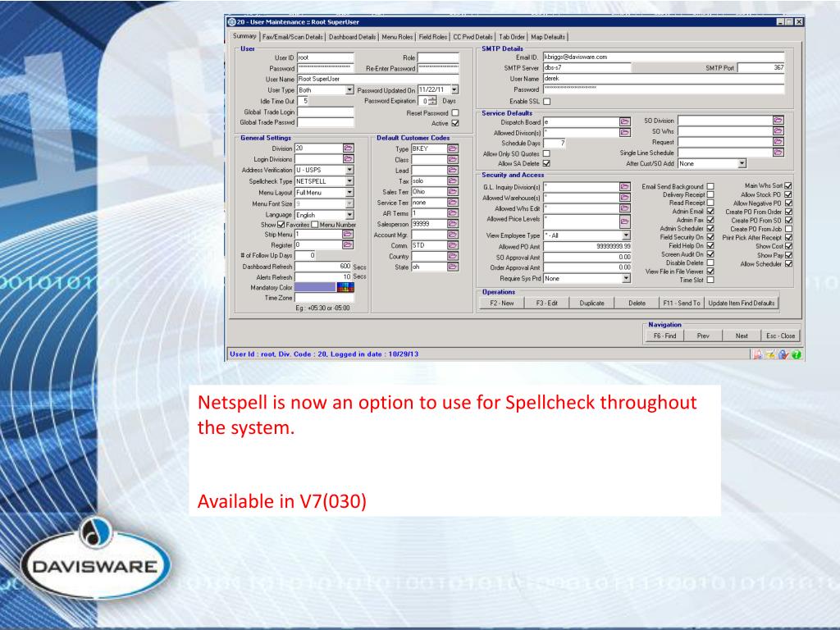Image resolution: width=840 pixels, height=630 pixels.
Task: Click the F2 - New button
Action: point(501,304)
